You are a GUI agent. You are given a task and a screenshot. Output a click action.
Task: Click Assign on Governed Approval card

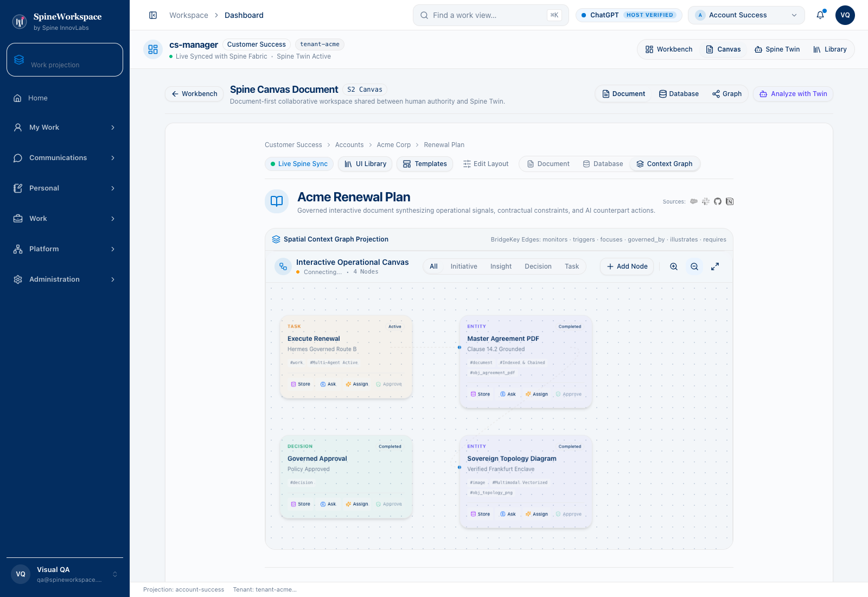pos(357,504)
